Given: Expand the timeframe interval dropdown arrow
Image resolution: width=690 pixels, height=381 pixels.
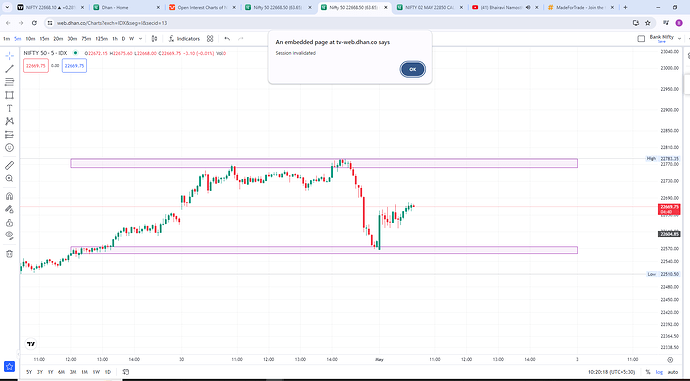Looking at the screenshot, I should (140, 39).
